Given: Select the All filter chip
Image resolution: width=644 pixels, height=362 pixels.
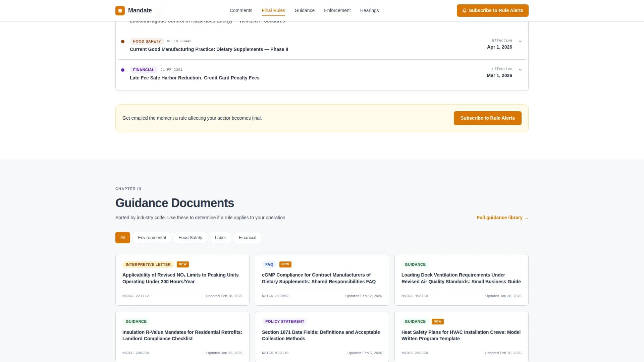Looking at the screenshot, I should 123,238.
